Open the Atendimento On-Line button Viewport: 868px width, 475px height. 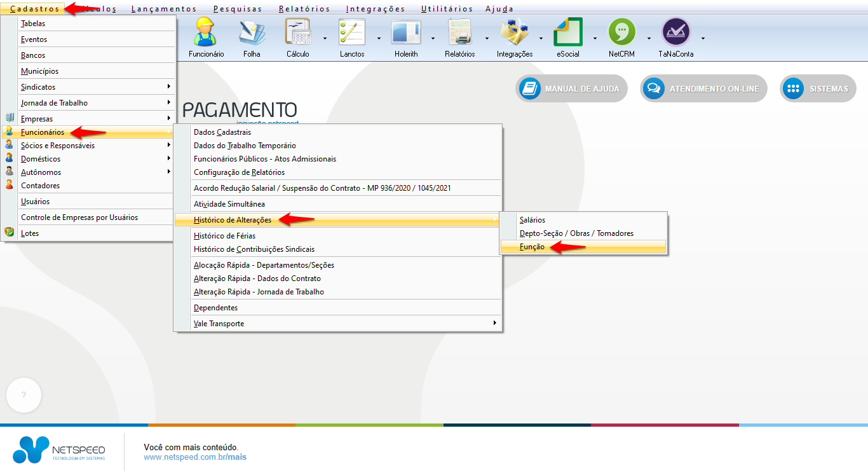point(704,89)
